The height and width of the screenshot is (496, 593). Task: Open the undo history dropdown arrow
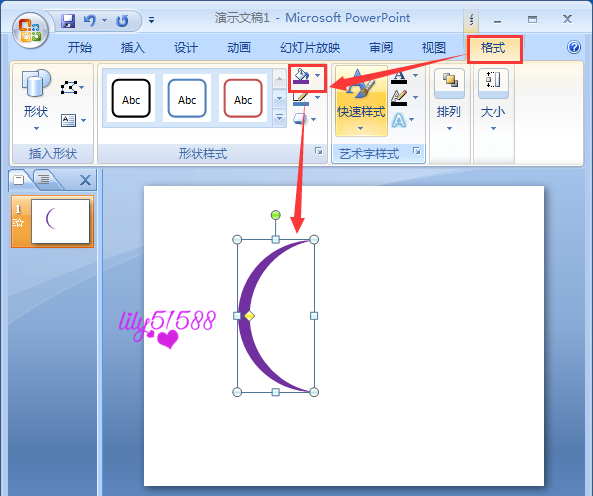(x=104, y=20)
